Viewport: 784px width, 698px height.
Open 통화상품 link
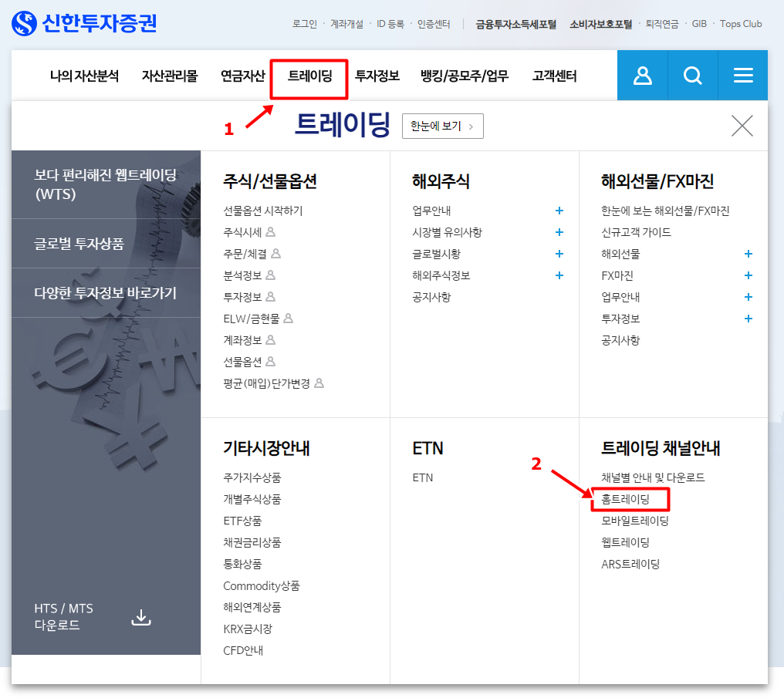coord(242,564)
